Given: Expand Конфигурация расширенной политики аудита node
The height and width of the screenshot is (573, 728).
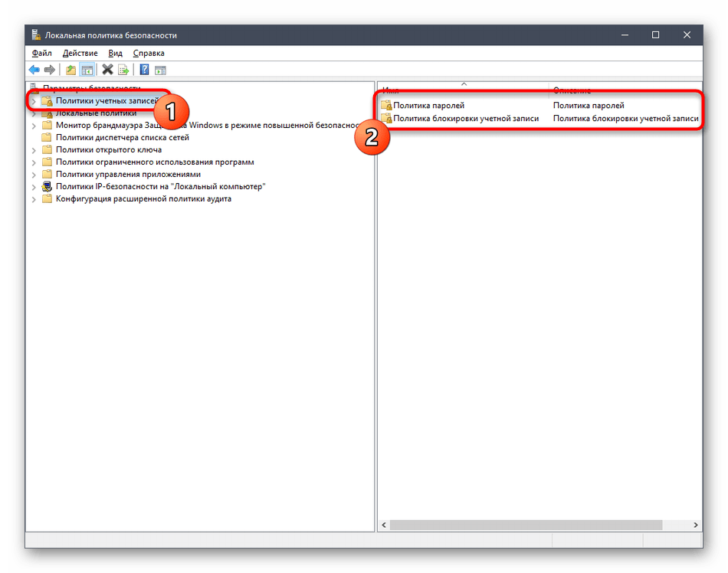Looking at the screenshot, I should pos(33,199).
